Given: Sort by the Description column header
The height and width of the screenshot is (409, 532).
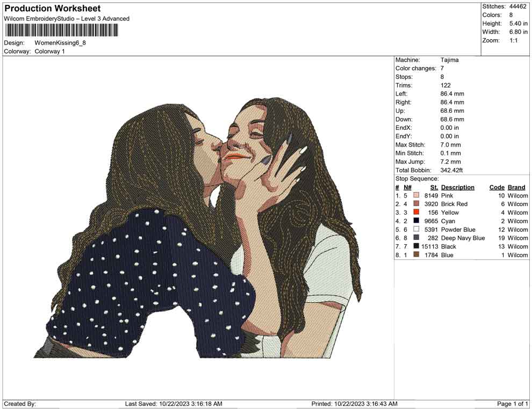Looking at the screenshot, I should coord(457,187).
